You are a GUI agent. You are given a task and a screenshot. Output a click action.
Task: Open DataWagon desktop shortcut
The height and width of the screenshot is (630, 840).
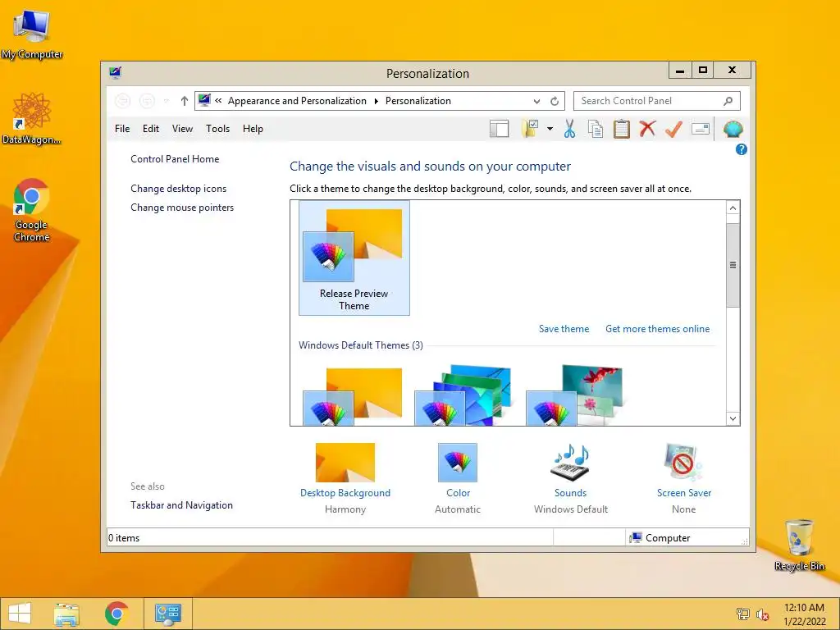pos(31,118)
